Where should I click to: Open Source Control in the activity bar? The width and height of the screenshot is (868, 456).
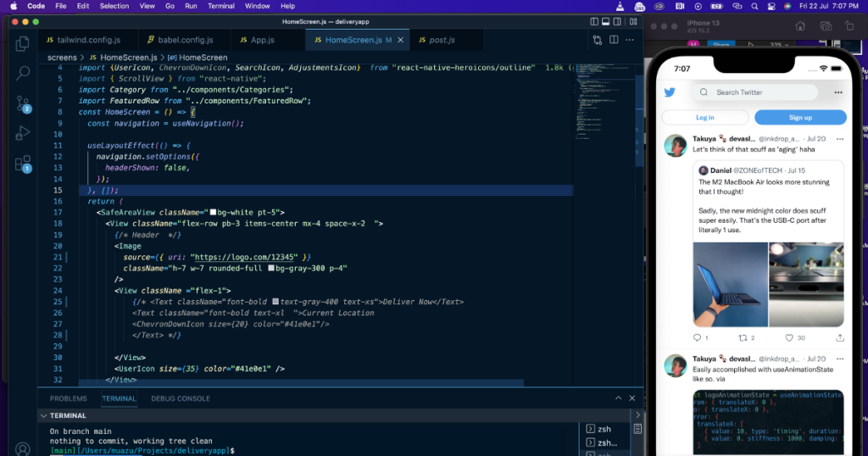point(23,104)
